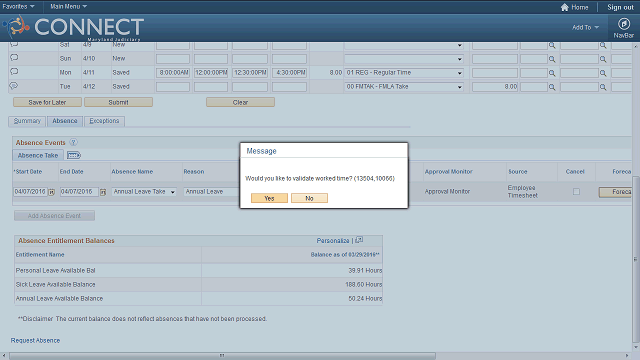Click Yes in the Message dialog
The height and width of the screenshot is (360, 640).
(269, 198)
